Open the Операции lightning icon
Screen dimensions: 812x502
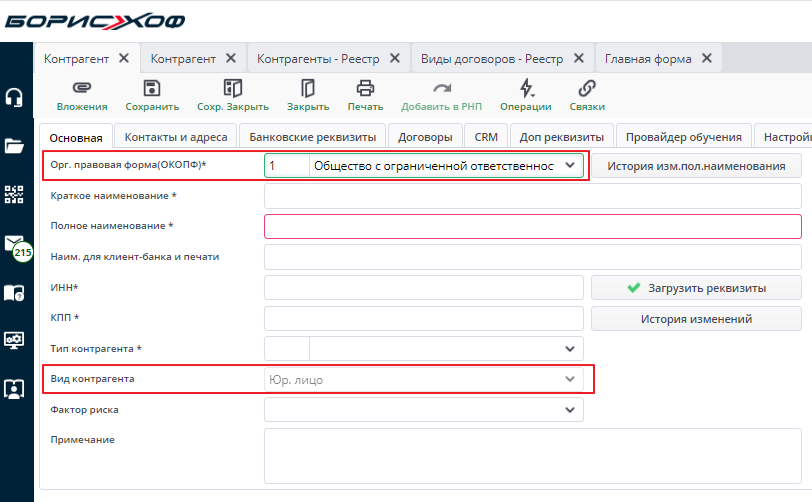526,88
